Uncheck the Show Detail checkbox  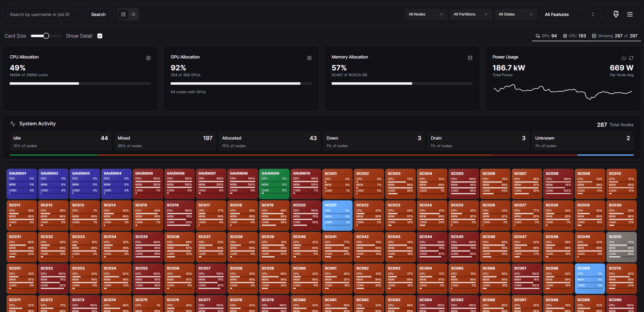point(100,36)
